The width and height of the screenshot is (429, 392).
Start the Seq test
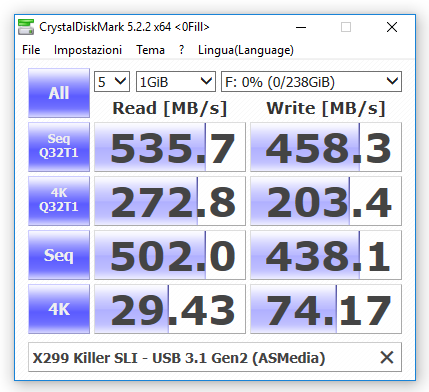(59, 255)
